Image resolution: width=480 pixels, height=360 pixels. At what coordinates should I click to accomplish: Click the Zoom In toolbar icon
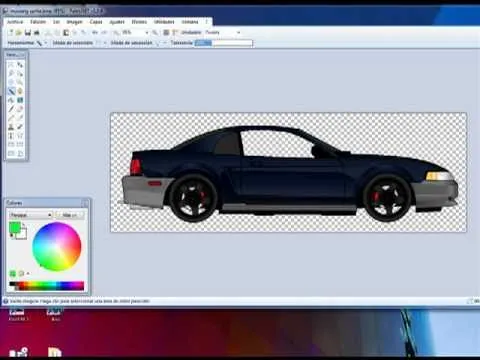click(155, 32)
